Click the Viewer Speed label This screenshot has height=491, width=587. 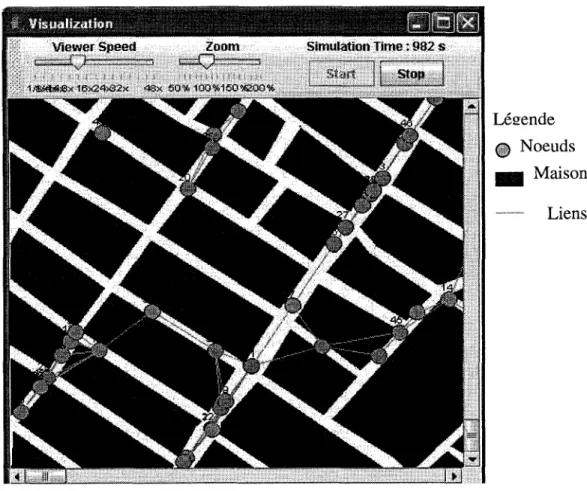pos(94,47)
